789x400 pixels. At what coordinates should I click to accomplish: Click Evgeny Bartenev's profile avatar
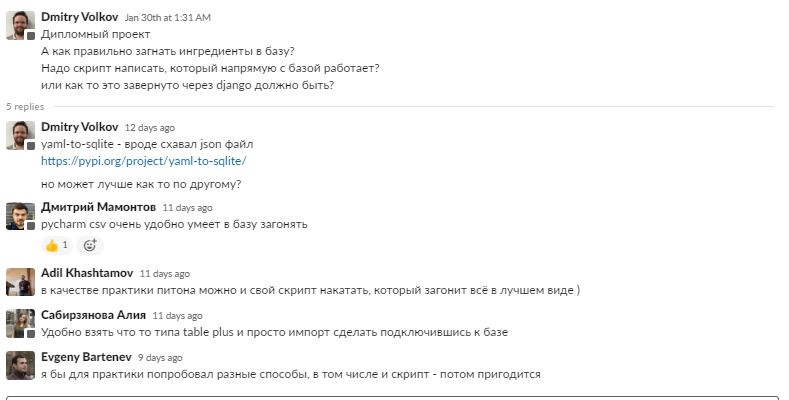point(20,365)
